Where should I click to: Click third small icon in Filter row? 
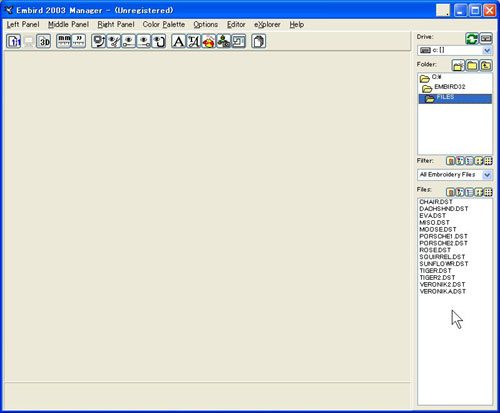[469, 161]
